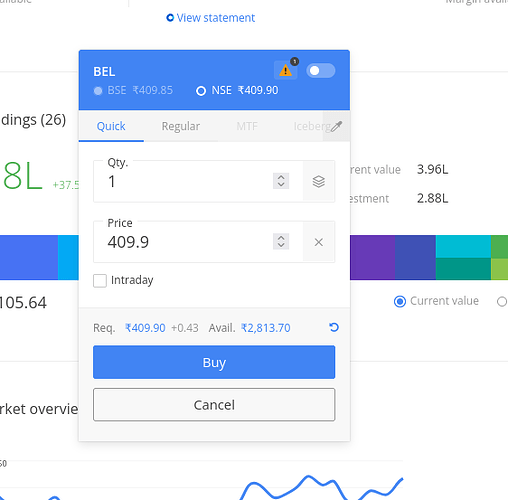The image size is (508, 500).
Task: Switch to the MTF tab
Action: click(247, 126)
